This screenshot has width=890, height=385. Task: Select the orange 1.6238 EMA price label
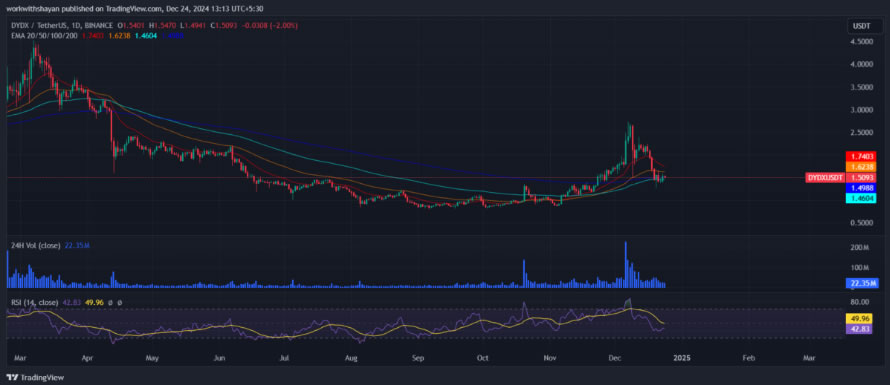(861, 167)
